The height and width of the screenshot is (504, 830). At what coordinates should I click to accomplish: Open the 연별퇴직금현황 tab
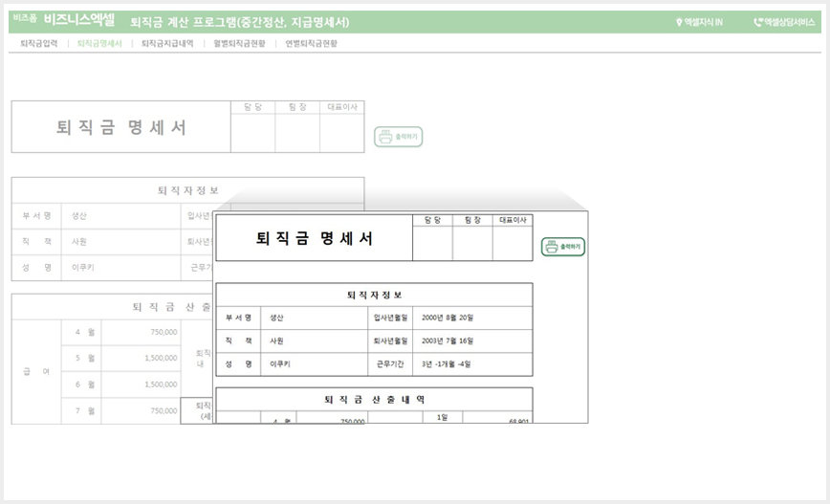(x=312, y=43)
